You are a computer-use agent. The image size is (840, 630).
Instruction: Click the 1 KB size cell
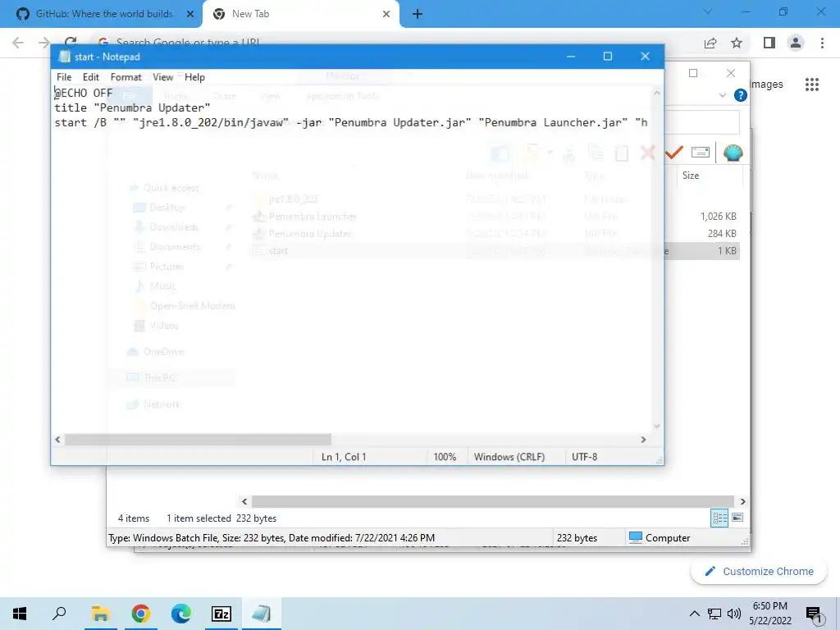click(x=727, y=251)
